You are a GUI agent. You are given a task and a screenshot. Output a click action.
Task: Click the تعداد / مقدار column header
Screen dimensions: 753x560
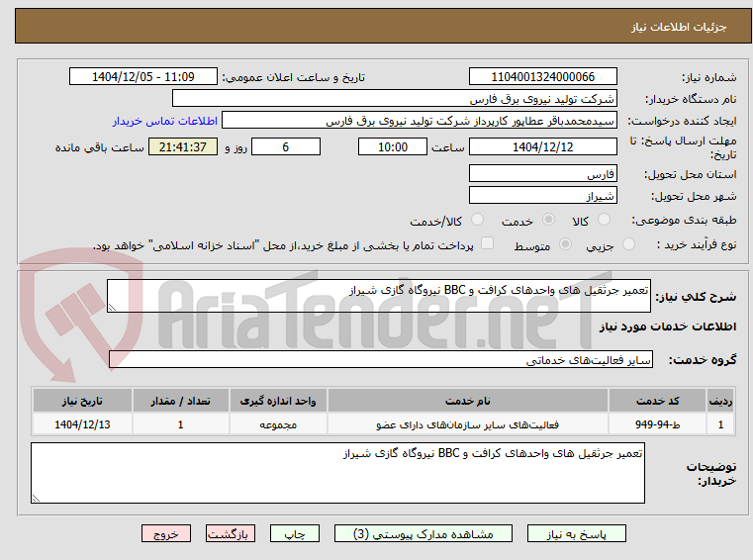[180, 401]
